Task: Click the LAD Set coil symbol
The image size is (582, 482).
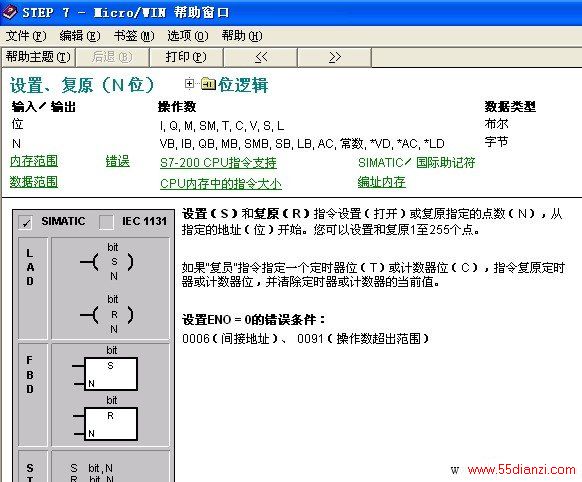Action: 107,262
